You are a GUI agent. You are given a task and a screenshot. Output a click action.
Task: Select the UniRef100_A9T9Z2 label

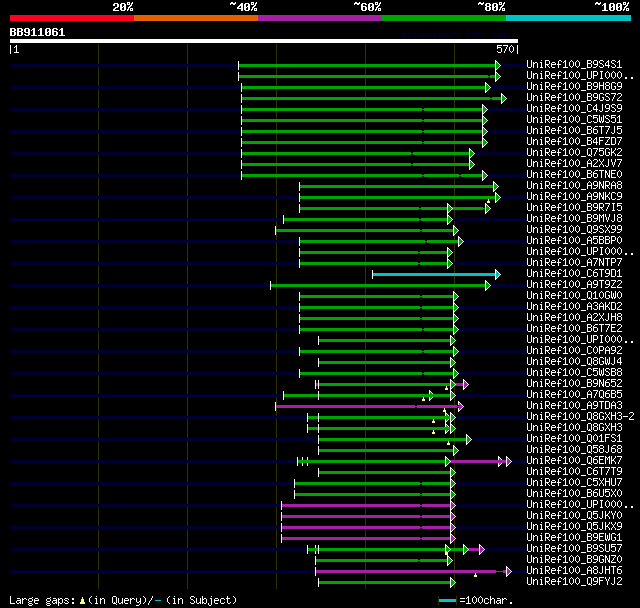click(x=574, y=285)
